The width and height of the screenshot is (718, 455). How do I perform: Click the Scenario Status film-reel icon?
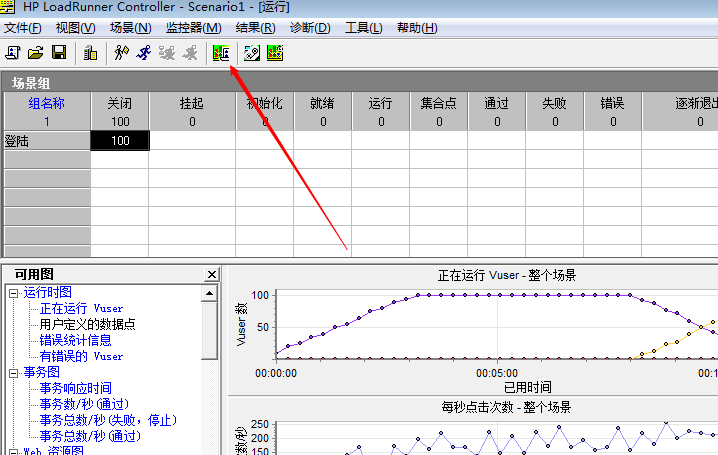point(252,53)
